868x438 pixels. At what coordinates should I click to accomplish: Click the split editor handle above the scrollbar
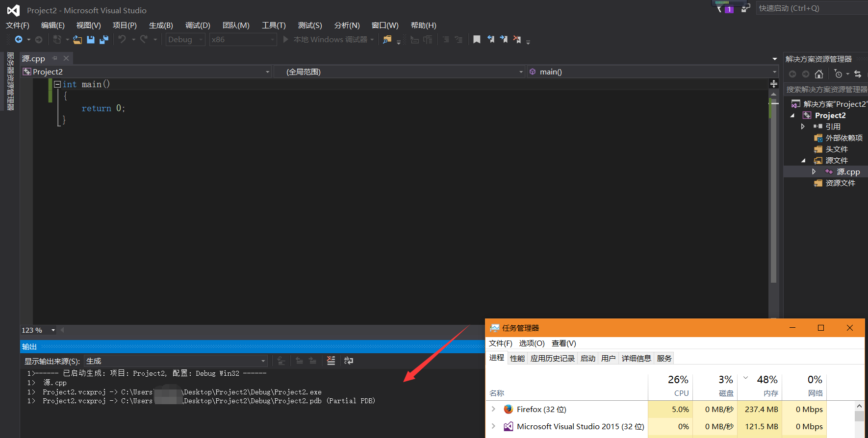pos(774,84)
